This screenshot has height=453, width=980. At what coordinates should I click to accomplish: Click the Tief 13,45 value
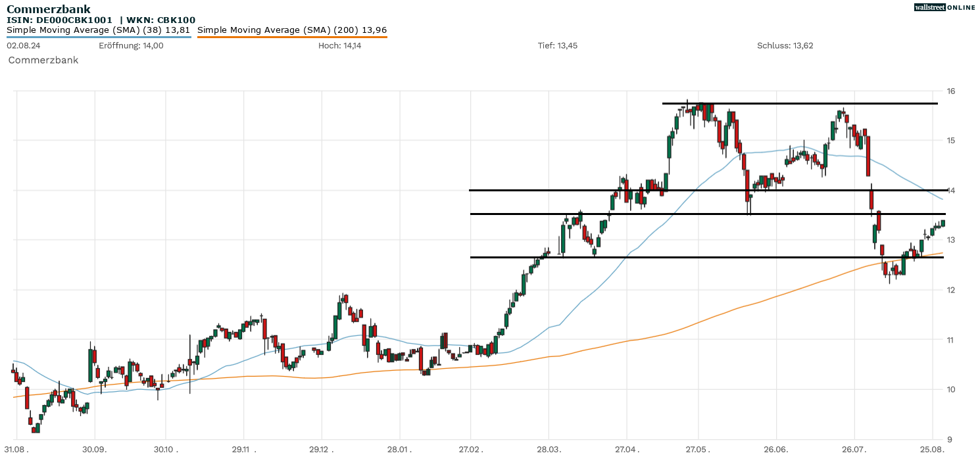pyautogui.click(x=558, y=45)
